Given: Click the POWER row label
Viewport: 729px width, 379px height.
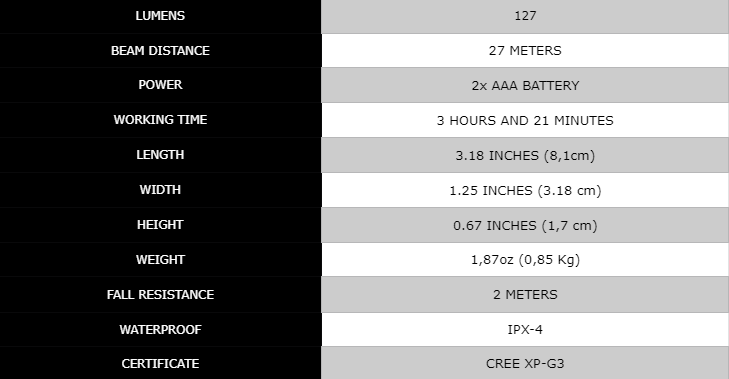Looking at the screenshot, I should pyautogui.click(x=160, y=85).
